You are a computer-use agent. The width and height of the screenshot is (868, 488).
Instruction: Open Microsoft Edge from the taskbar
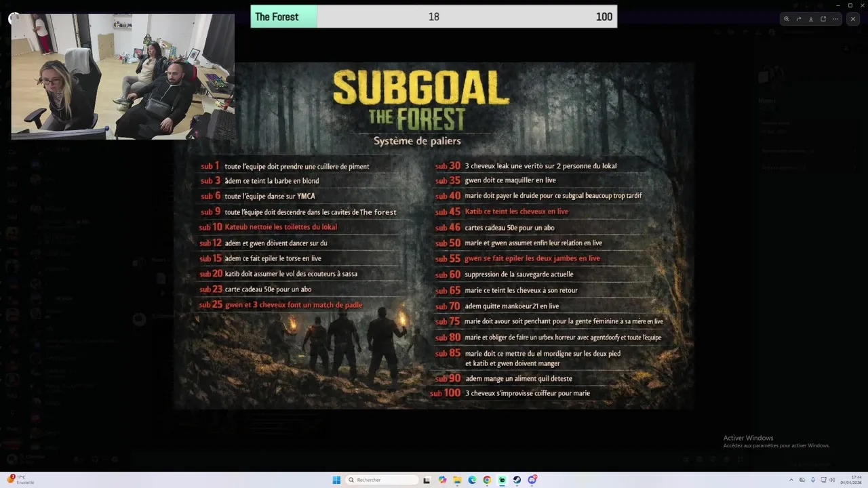point(472,480)
